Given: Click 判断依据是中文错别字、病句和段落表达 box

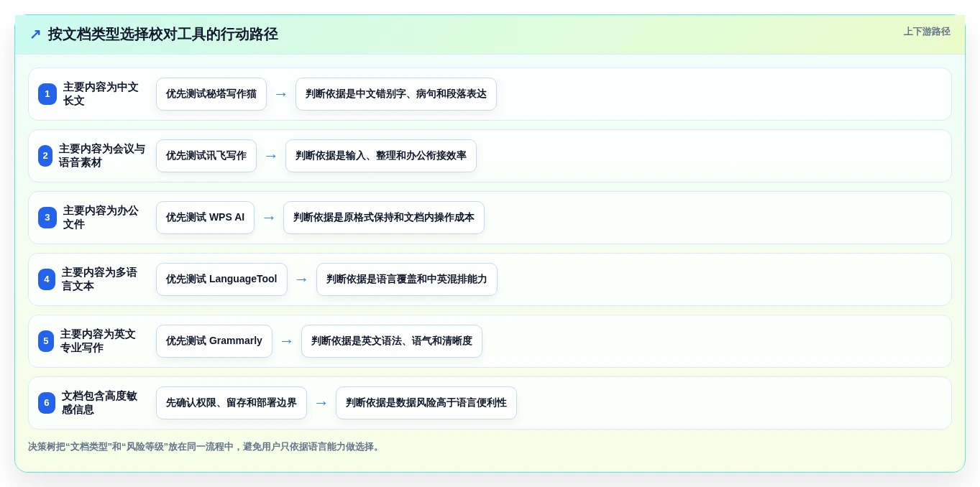Looking at the screenshot, I should (x=396, y=94).
